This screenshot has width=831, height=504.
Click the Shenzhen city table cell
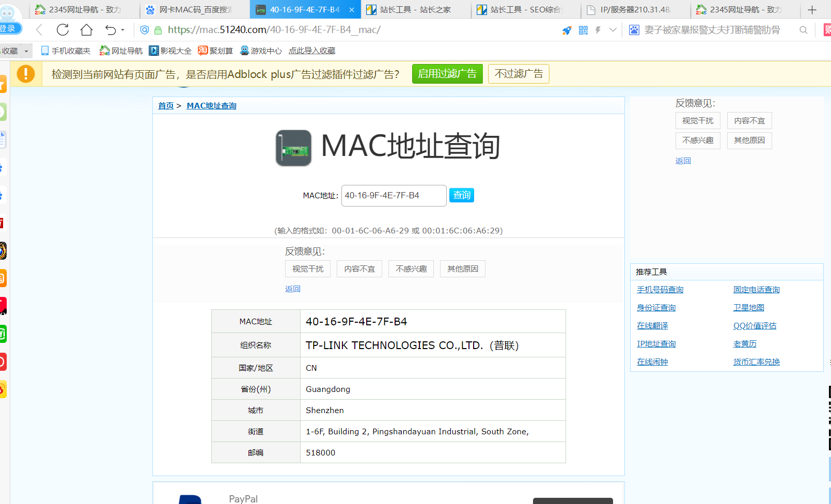coord(433,411)
